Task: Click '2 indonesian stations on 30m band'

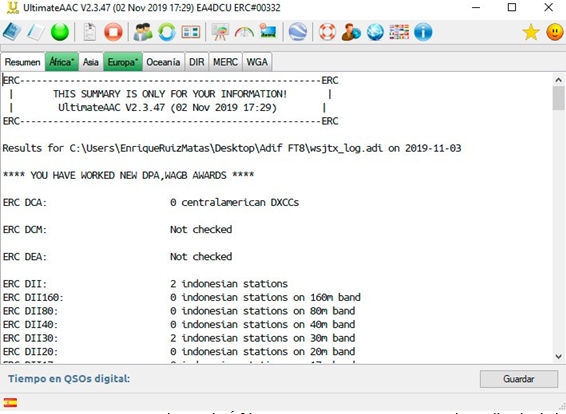Action: (262, 338)
